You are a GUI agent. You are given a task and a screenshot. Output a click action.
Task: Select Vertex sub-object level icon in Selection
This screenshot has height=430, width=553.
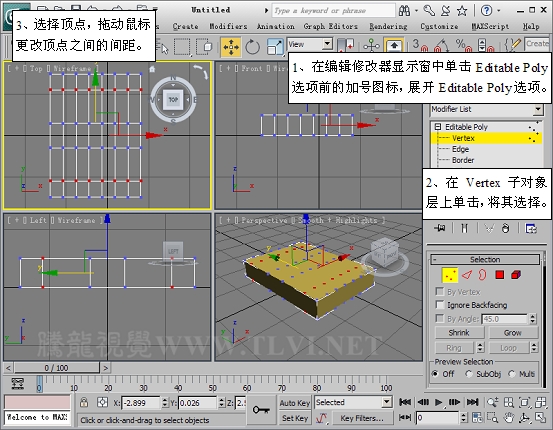450,275
